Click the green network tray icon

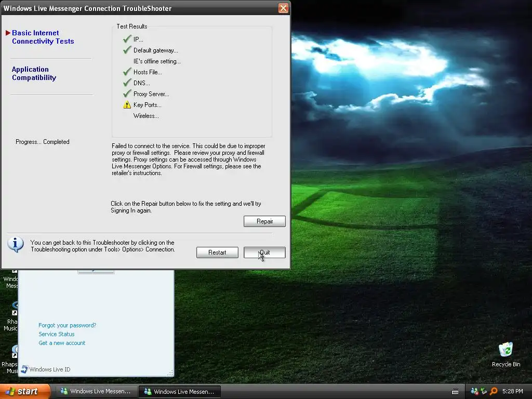484,391
